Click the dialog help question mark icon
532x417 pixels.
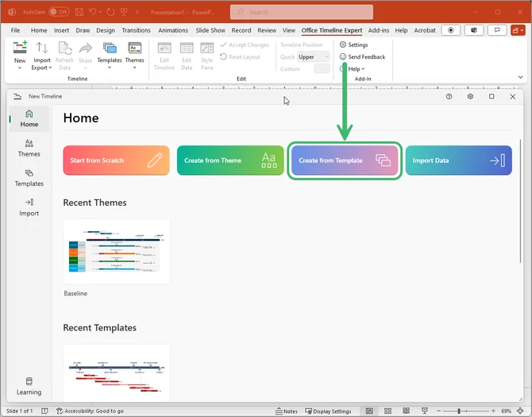[449, 96]
